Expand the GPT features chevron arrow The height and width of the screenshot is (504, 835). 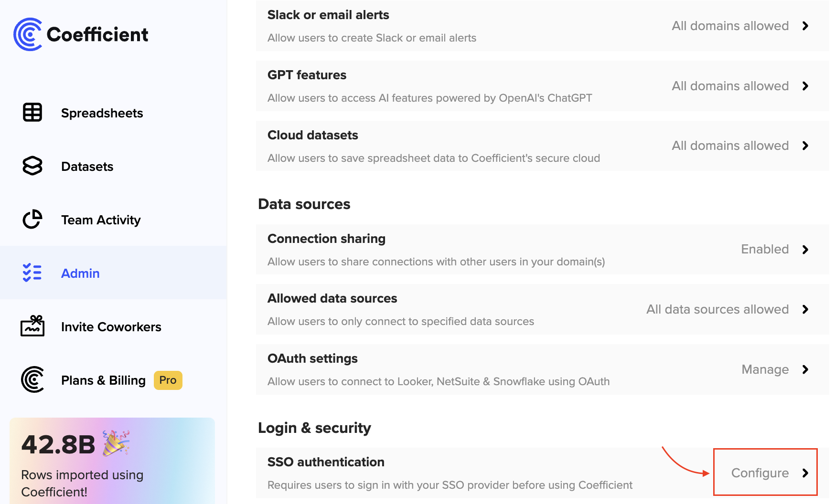pos(805,86)
